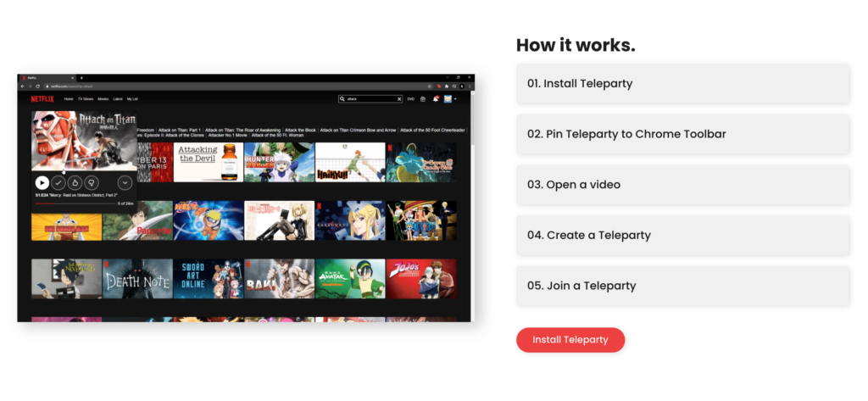Go to Netflix Home menu item
The height and width of the screenshot is (401, 868).
69,99
